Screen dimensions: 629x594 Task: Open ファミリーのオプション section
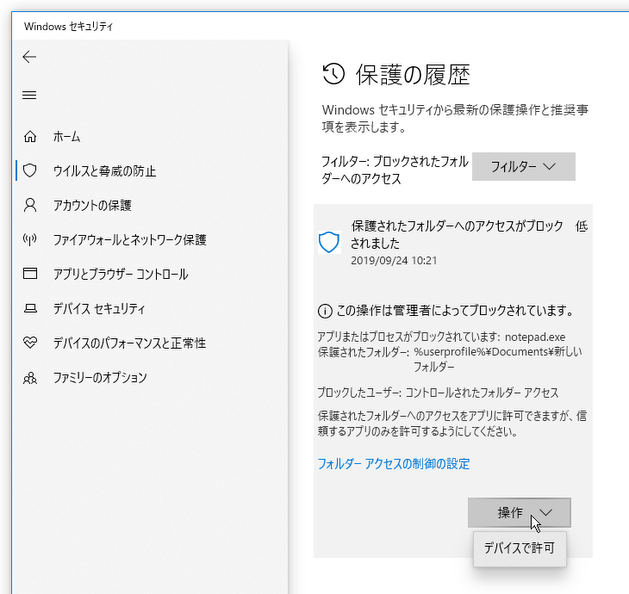(x=100, y=377)
